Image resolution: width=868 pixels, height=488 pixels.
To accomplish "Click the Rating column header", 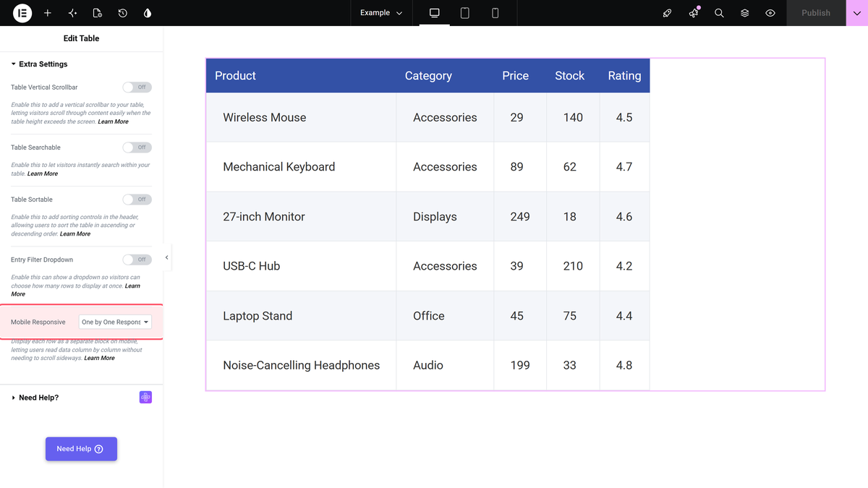I will click(624, 76).
